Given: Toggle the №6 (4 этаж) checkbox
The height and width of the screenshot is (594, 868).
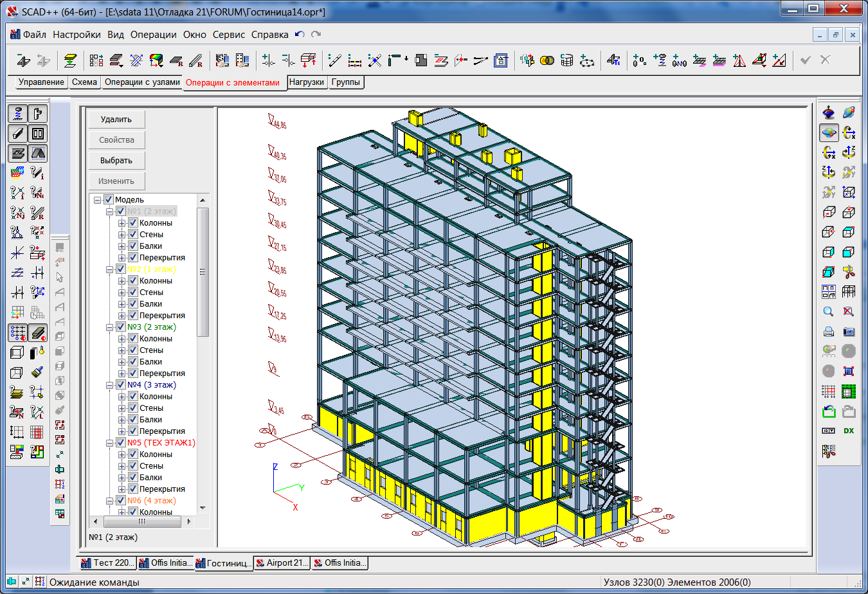Looking at the screenshot, I should tap(120, 501).
